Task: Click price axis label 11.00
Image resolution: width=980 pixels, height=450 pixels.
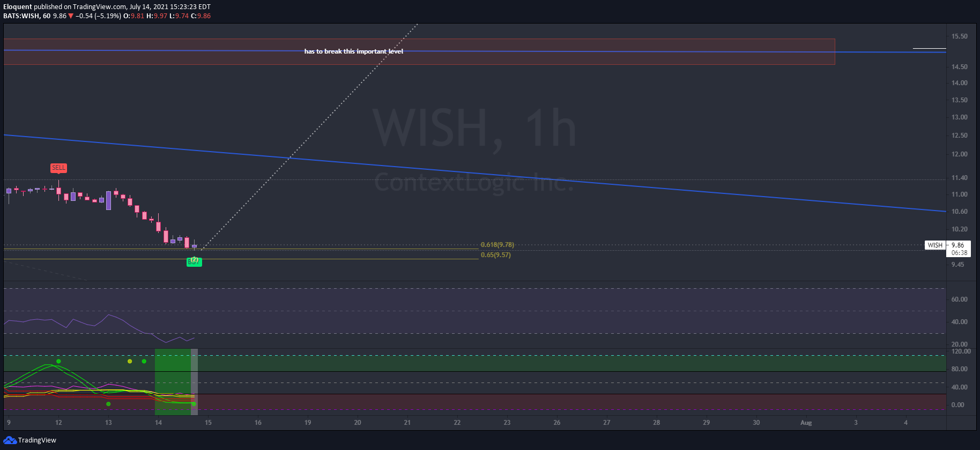Action: (x=960, y=194)
